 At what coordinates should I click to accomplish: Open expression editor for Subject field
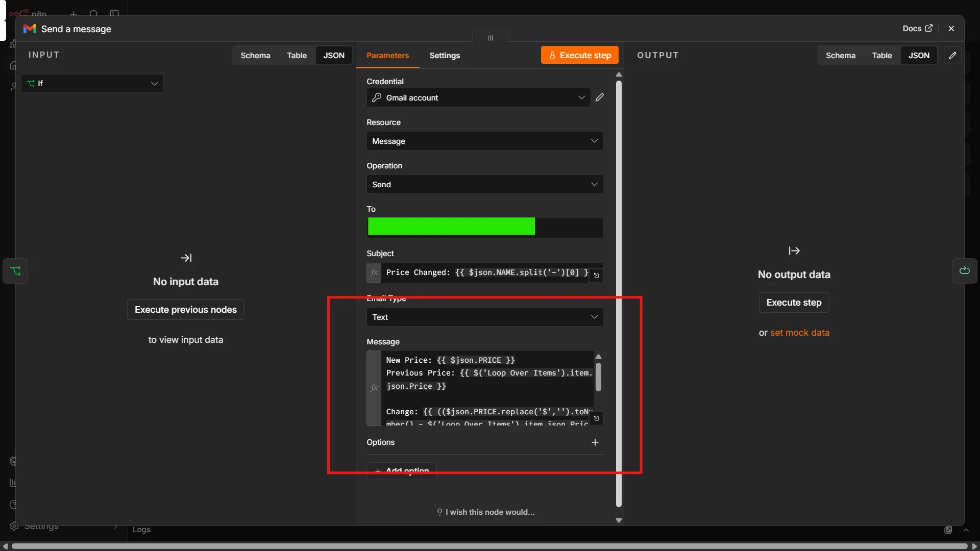[596, 275]
